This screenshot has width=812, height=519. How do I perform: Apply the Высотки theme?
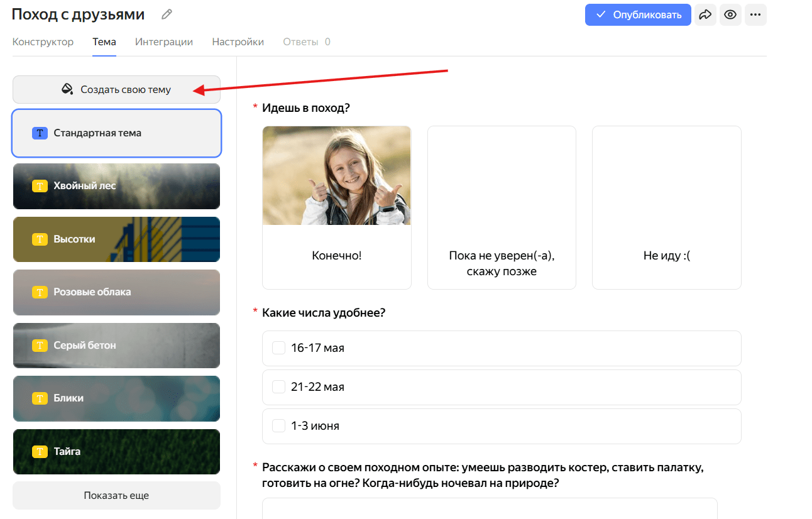coord(116,239)
